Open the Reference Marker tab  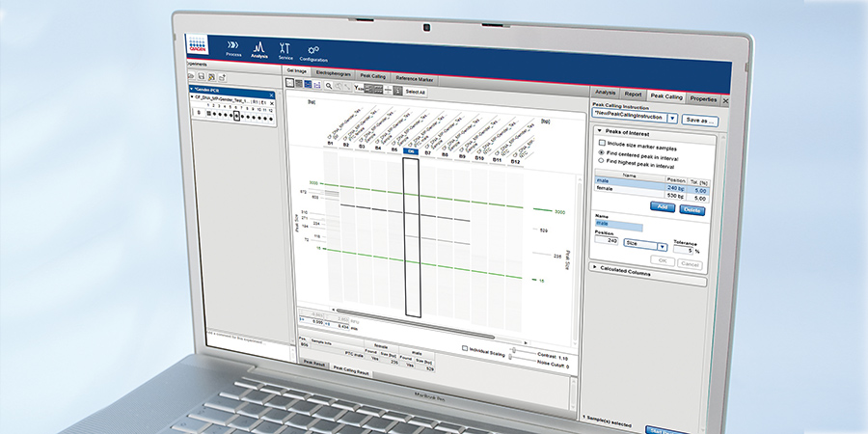(x=414, y=79)
